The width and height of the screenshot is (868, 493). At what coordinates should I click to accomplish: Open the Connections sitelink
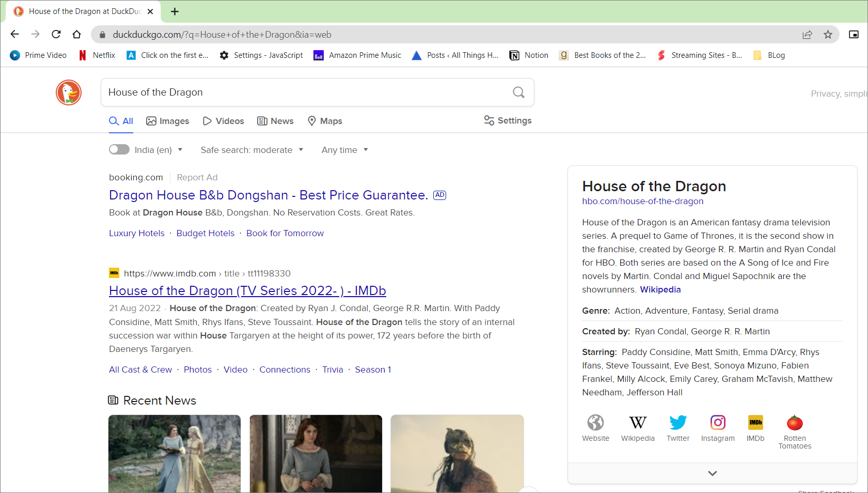285,369
